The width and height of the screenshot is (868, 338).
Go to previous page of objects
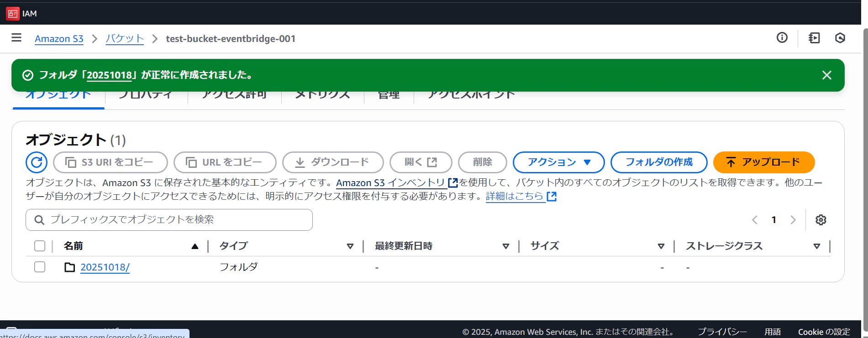click(755, 220)
